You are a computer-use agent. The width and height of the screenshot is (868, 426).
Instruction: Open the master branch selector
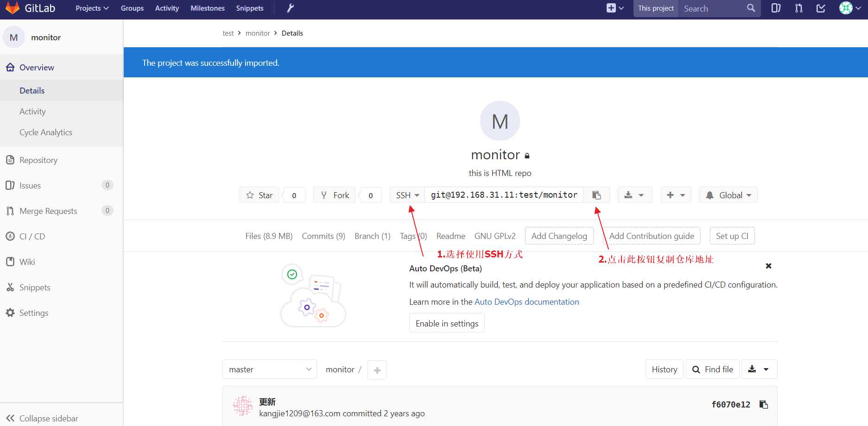click(x=270, y=369)
